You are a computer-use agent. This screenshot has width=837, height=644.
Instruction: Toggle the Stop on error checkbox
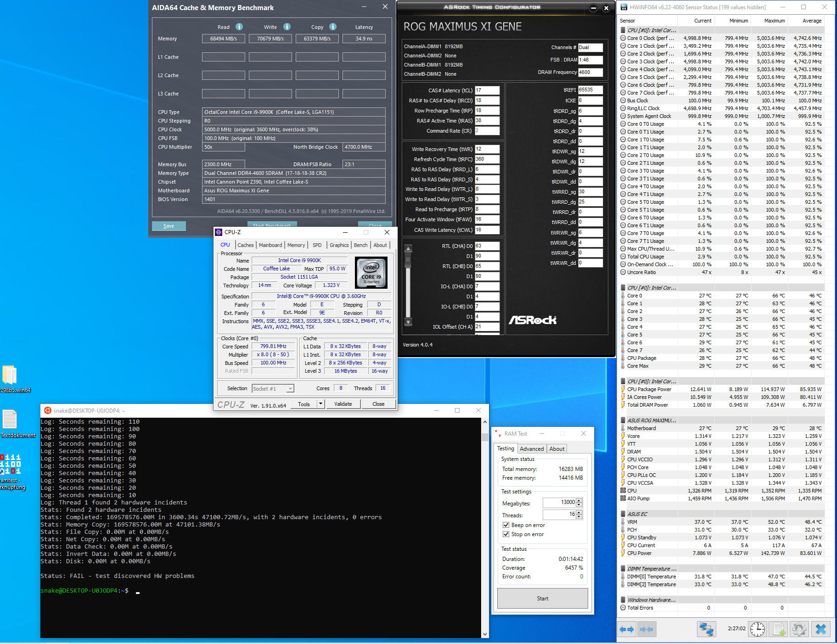tap(506, 534)
